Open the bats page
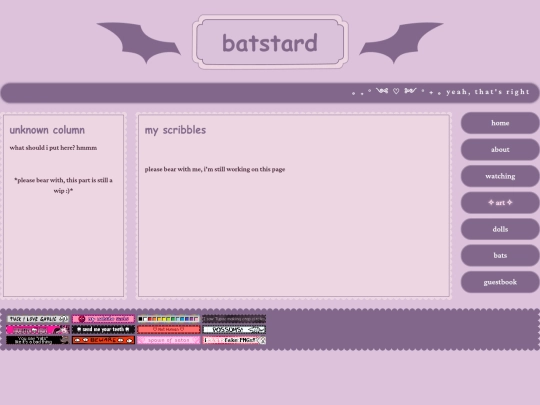The image size is (540, 405). (500, 256)
